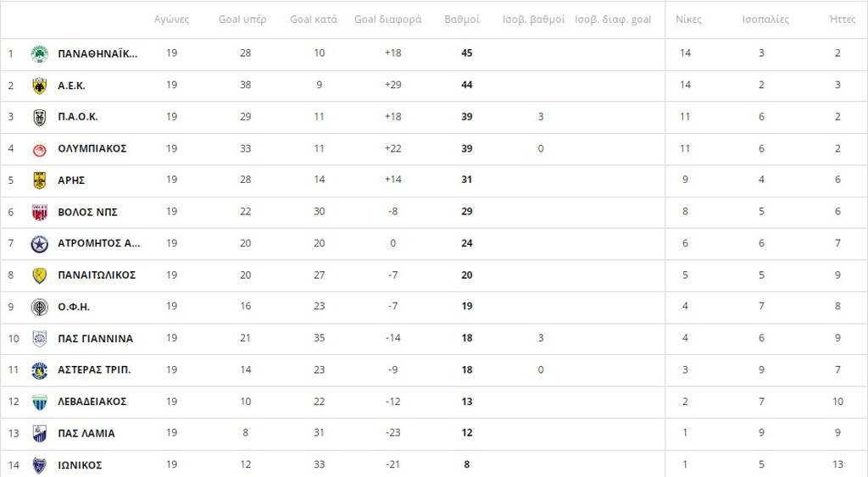This screenshot has height=477, width=868.
Task: Sort by the Νίκες column header
Action: [x=688, y=19]
